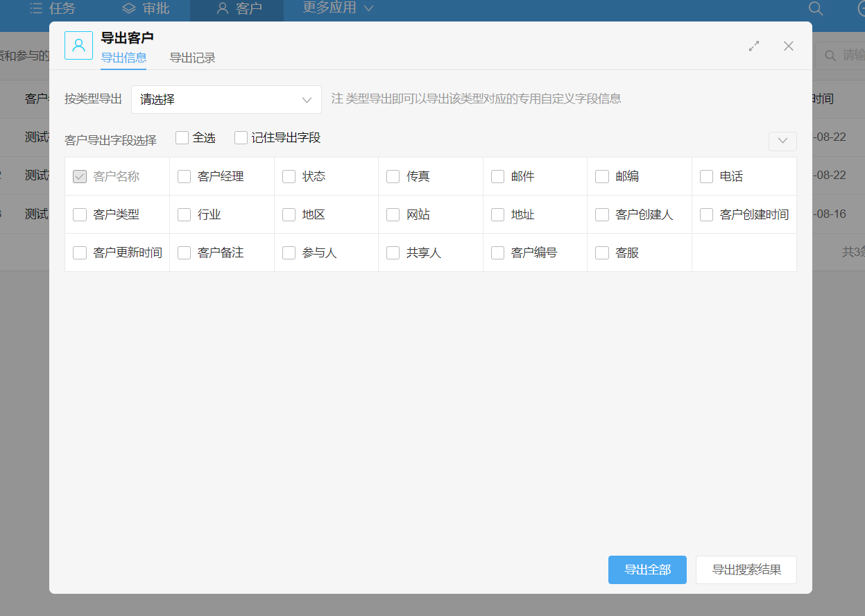Click the customer avatar icon in dialog header
The width and height of the screenshot is (865, 616).
point(78,46)
